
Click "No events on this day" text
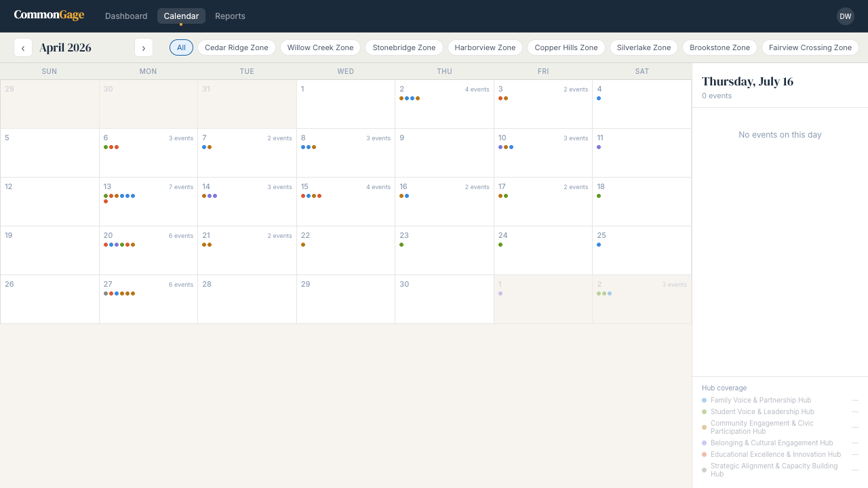tap(780, 135)
